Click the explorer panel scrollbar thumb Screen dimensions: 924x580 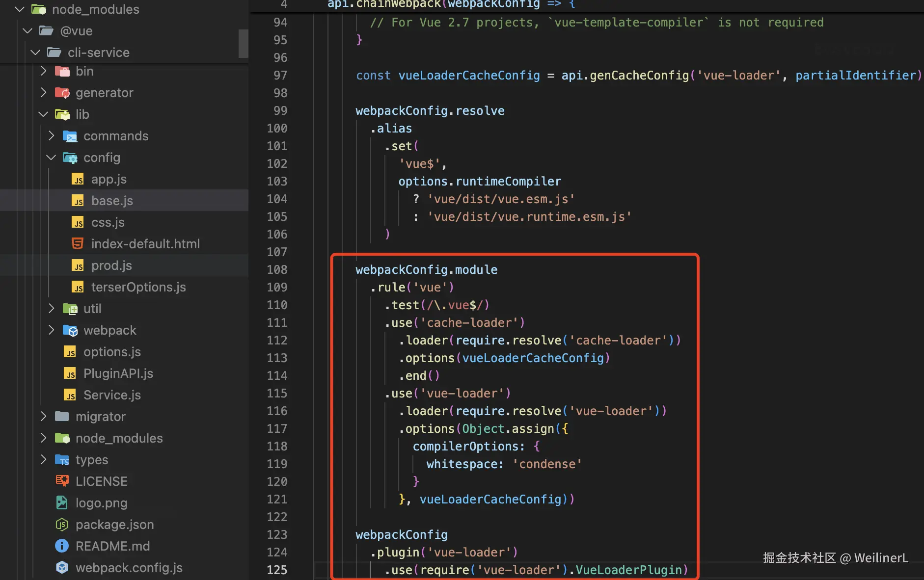[x=243, y=43]
